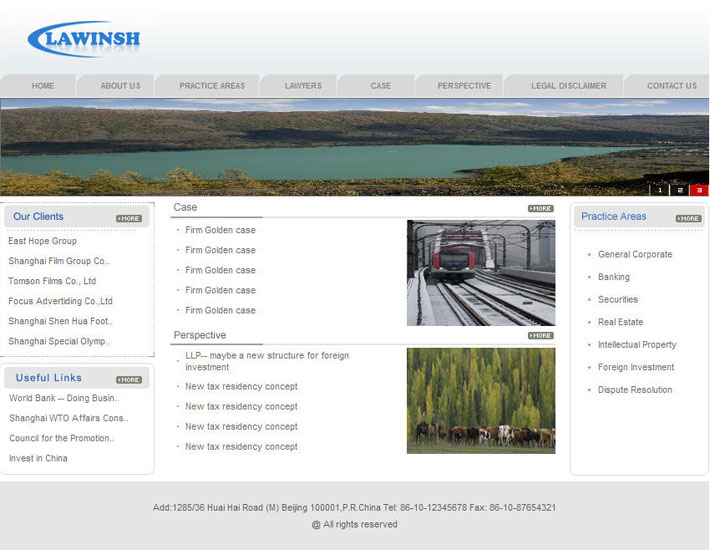Image resolution: width=710 pixels, height=550 pixels.
Task: Select Tomson Films Co., Ltd
Action: click(52, 281)
